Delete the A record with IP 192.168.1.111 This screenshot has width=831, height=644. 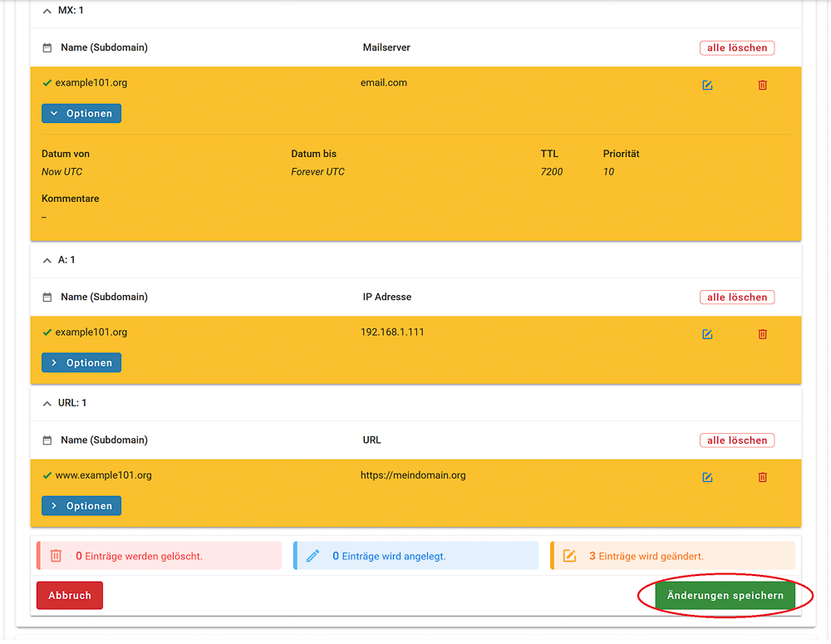pos(762,334)
